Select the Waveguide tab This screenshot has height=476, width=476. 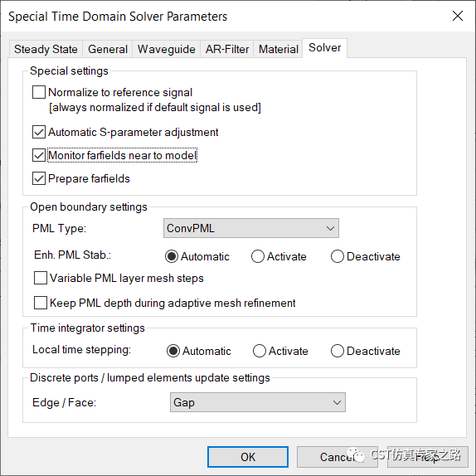(x=167, y=49)
